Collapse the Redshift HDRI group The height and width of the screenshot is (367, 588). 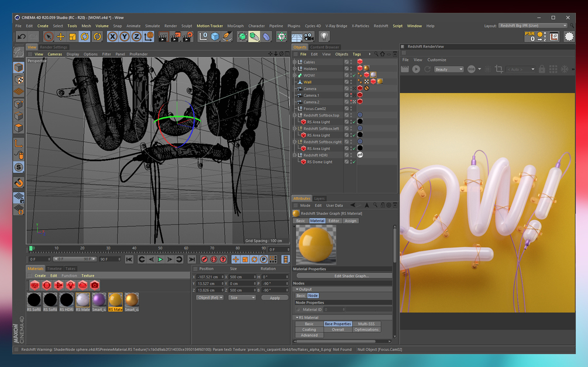coord(294,155)
